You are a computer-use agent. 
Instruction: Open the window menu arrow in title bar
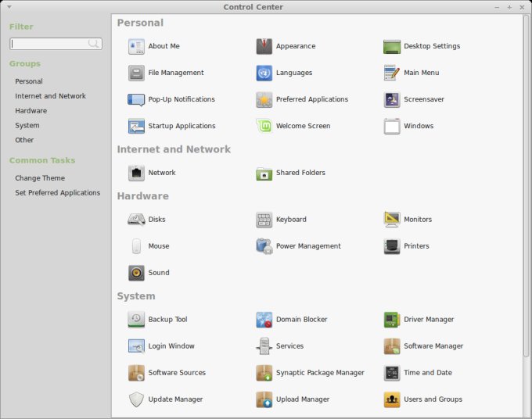point(9,7)
